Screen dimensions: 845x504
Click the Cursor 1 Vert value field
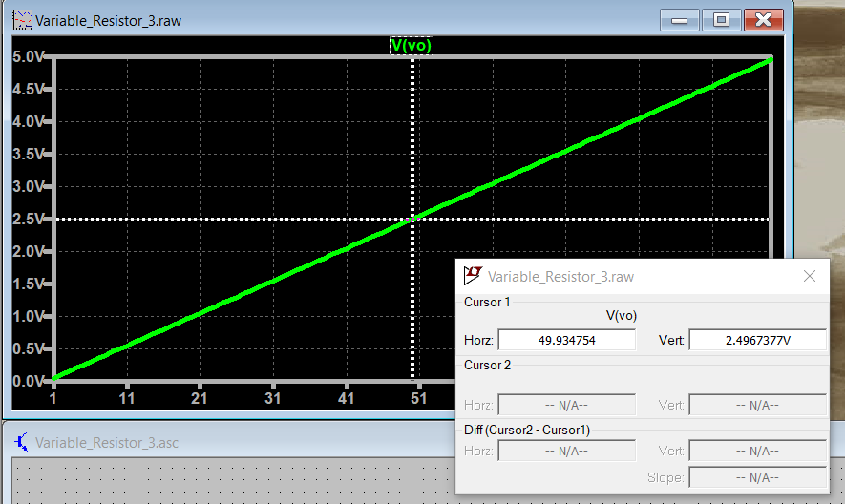pyautogui.click(x=757, y=341)
